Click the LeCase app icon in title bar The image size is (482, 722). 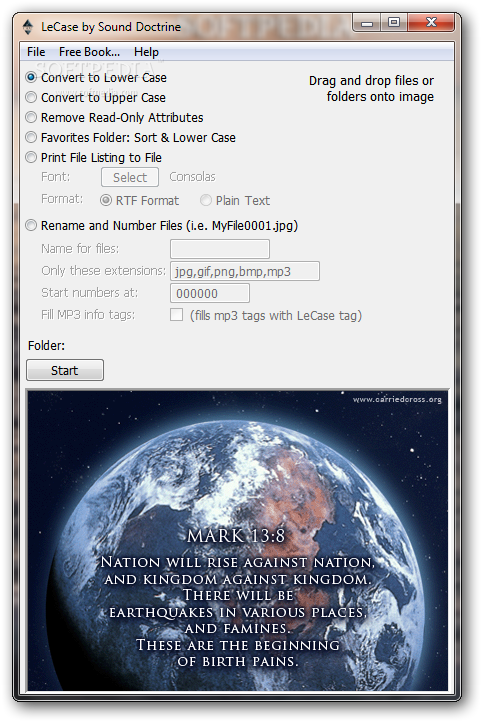pos(28,27)
